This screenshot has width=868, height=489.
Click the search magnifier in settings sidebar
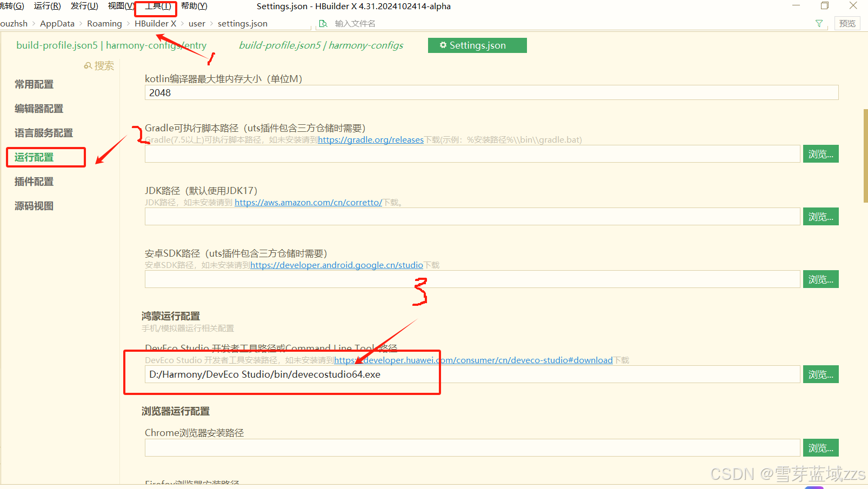pyautogui.click(x=88, y=66)
